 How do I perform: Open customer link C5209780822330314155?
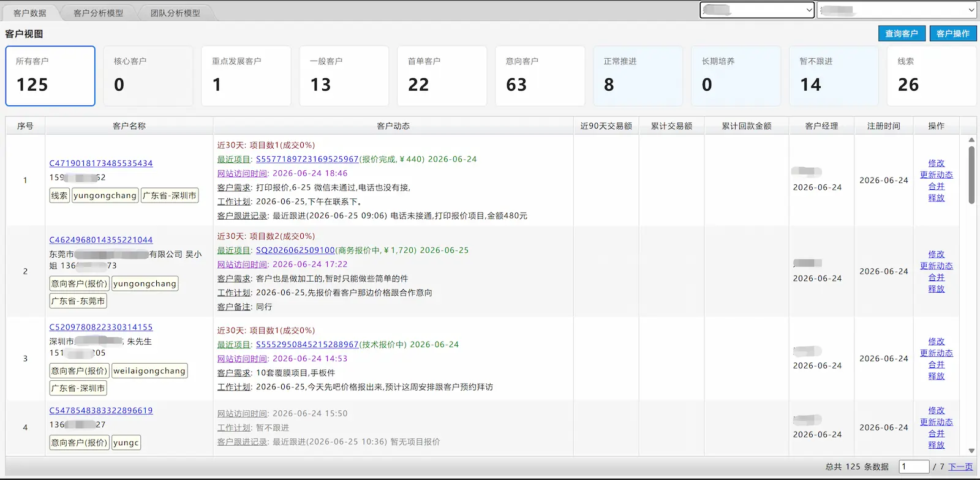click(x=101, y=328)
